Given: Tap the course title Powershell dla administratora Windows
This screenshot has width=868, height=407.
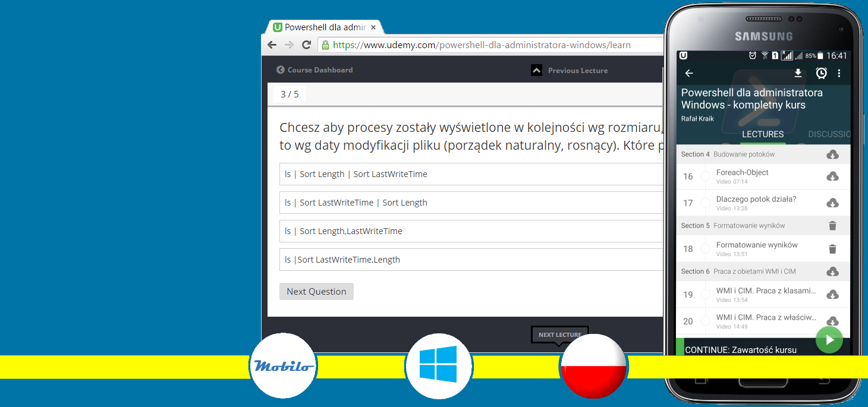Looking at the screenshot, I should pos(752,99).
